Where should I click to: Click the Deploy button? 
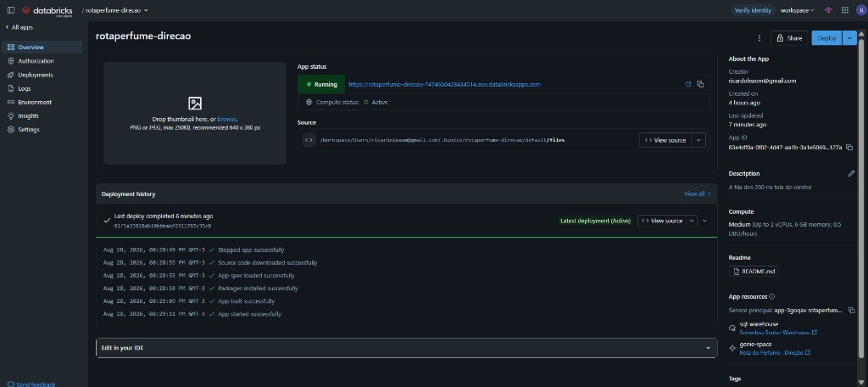tap(827, 37)
